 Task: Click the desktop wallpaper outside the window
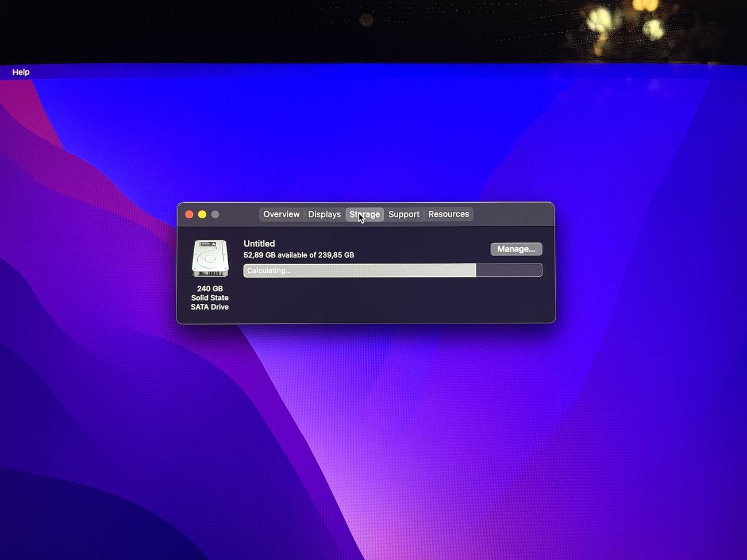click(575, 431)
